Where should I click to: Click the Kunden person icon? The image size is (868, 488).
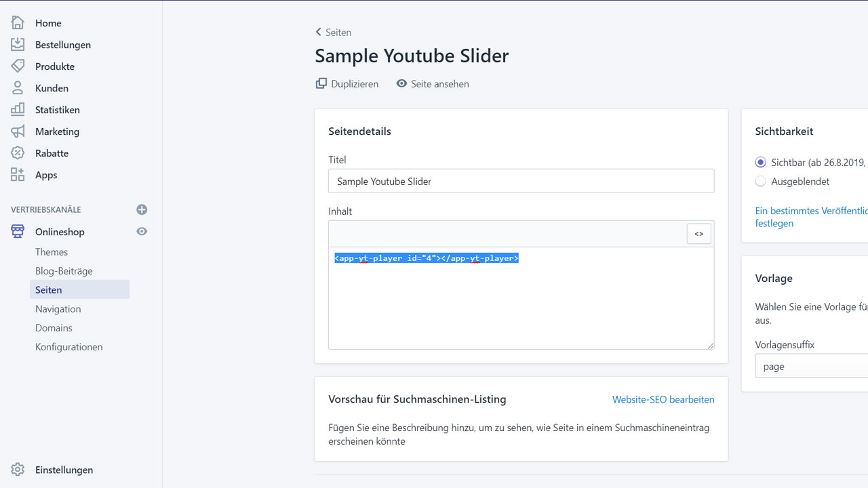(18, 87)
